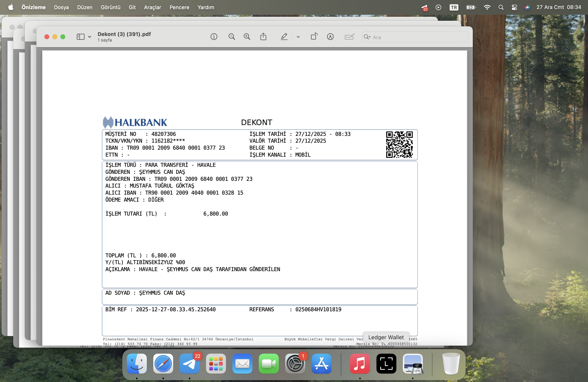Open FaceTime from the Dock

click(x=269, y=363)
